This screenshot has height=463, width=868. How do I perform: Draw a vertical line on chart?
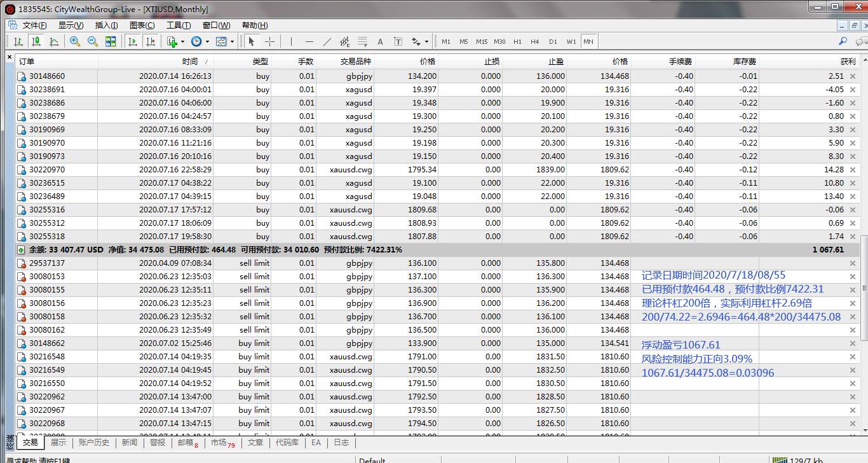click(291, 41)
